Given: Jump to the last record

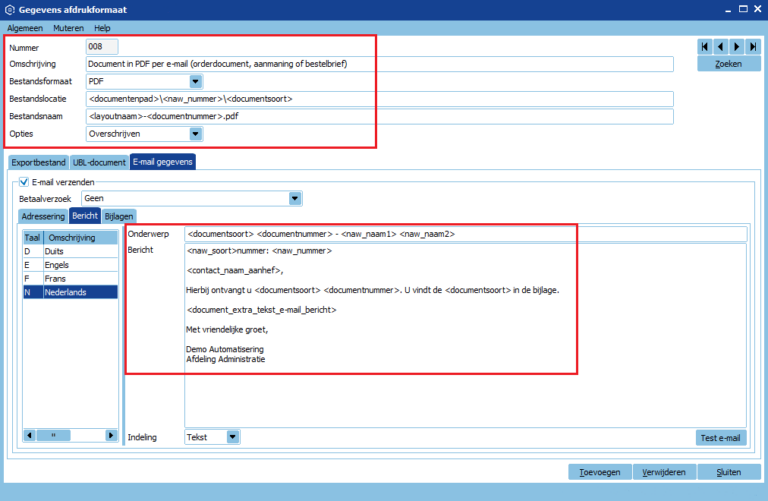Looking at the screenshot, I should pyautogui.click(x=752, y=46).
